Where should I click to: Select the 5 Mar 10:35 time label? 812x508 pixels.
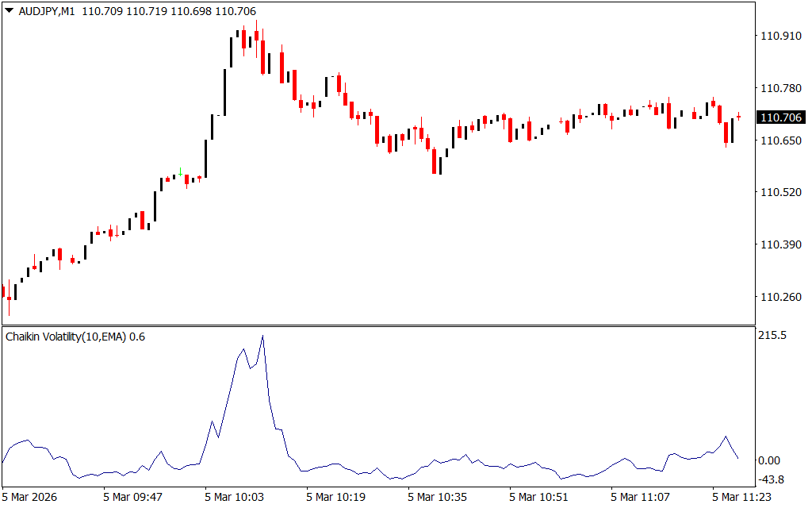438,497
